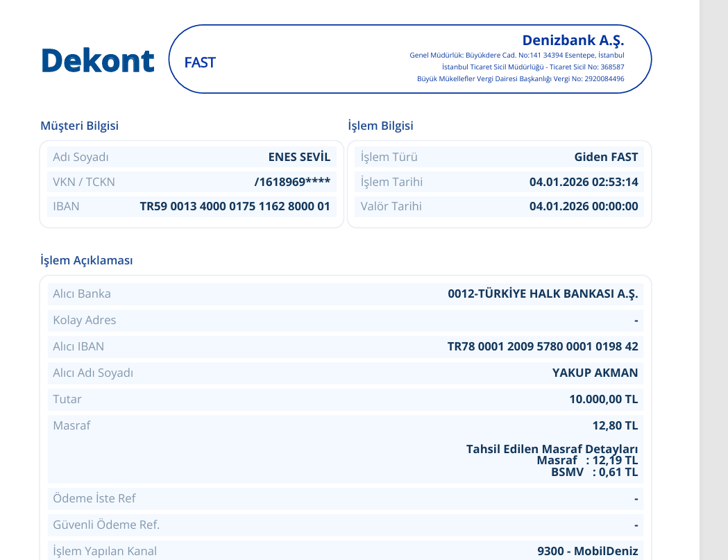Click the Denizbank A.Ş. bank name
Image resolution: width=728 pixels, height=560 pixels.
tap(573, 40)
